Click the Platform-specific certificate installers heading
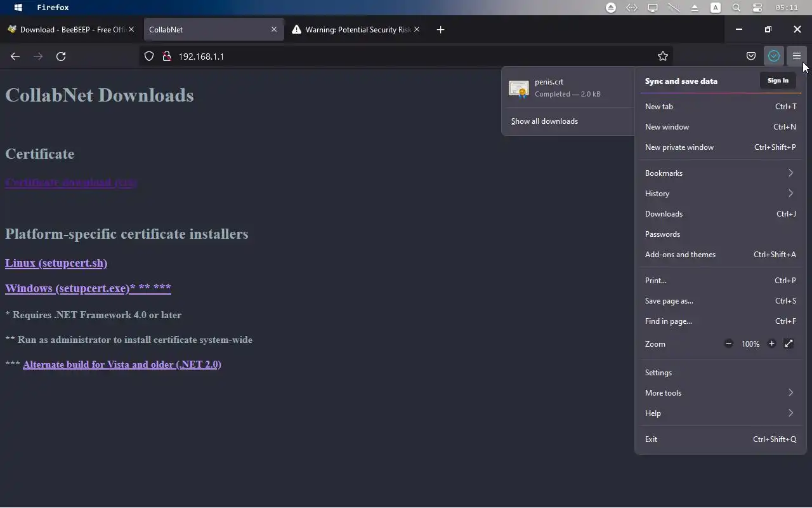This screenshot has width=812, height=508. (x=127, y=234)
